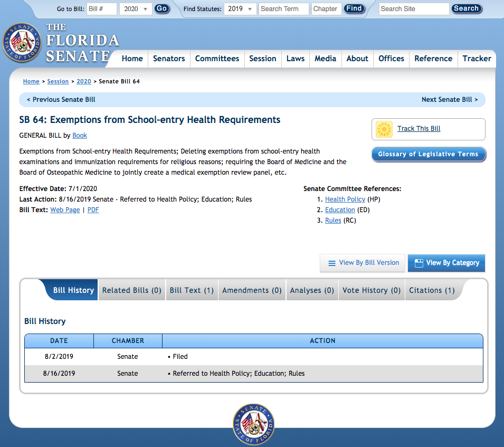Open the About menu
Image resolution: width=504 pixels, height=447 pixels.
point(357,59)
